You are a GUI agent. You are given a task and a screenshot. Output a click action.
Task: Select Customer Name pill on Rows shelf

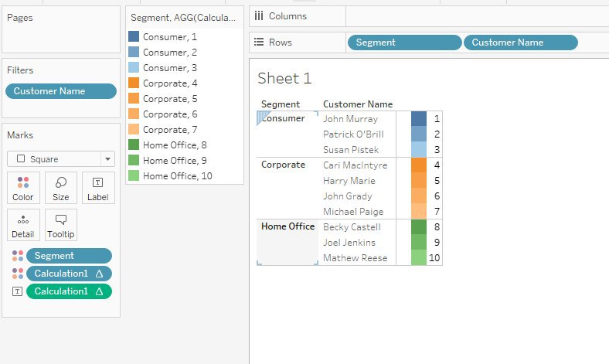[520, 43]
